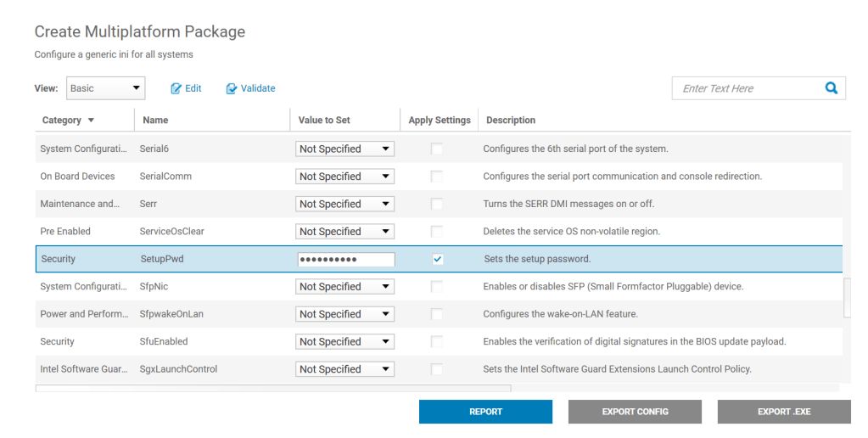Expand Value to Set dropdown for SgxLaunchControl
The width and height of the screenshot is (868, 438).
(x=344, y=369)
